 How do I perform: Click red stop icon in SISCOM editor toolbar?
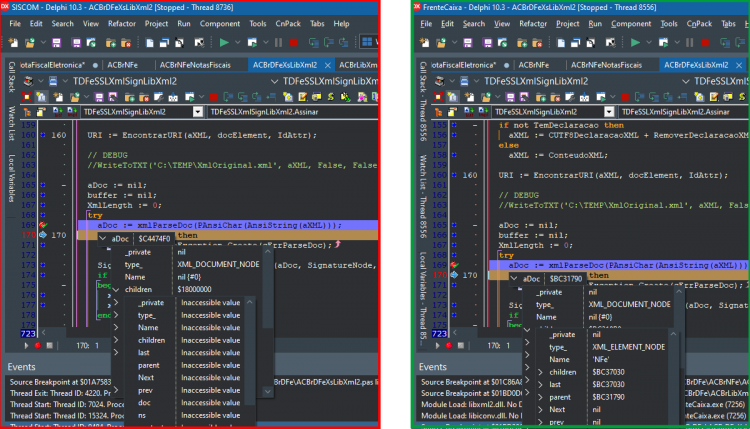[x=214, y=97]
